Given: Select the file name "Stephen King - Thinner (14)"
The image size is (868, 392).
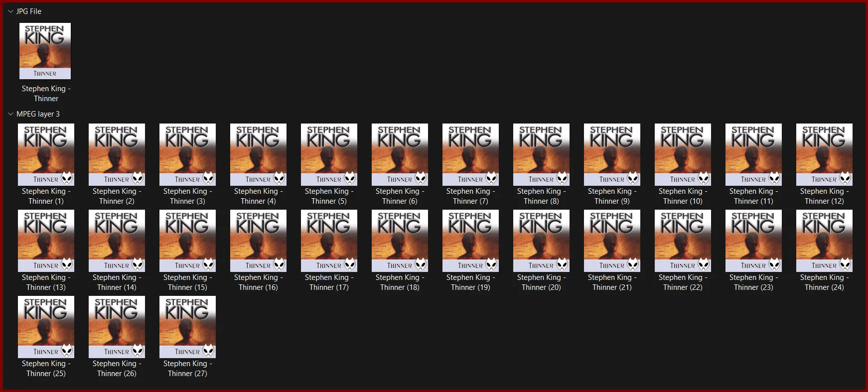Looking at the screenshot, I should click(117, 282).
